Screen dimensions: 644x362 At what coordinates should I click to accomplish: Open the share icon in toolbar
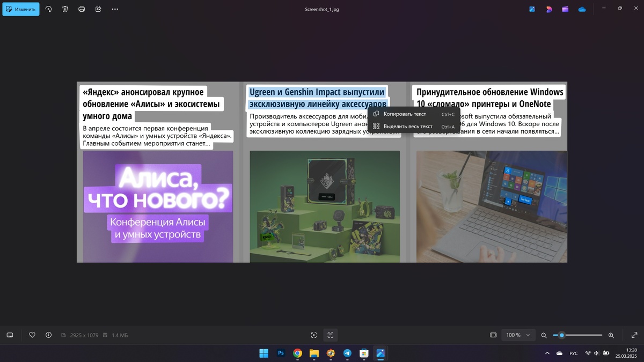(98, 9)
